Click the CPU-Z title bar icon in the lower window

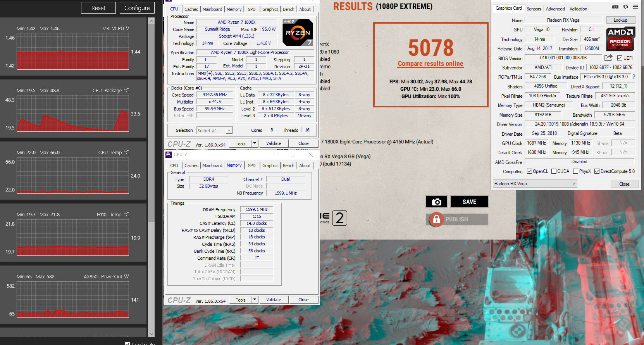point(169,155)
